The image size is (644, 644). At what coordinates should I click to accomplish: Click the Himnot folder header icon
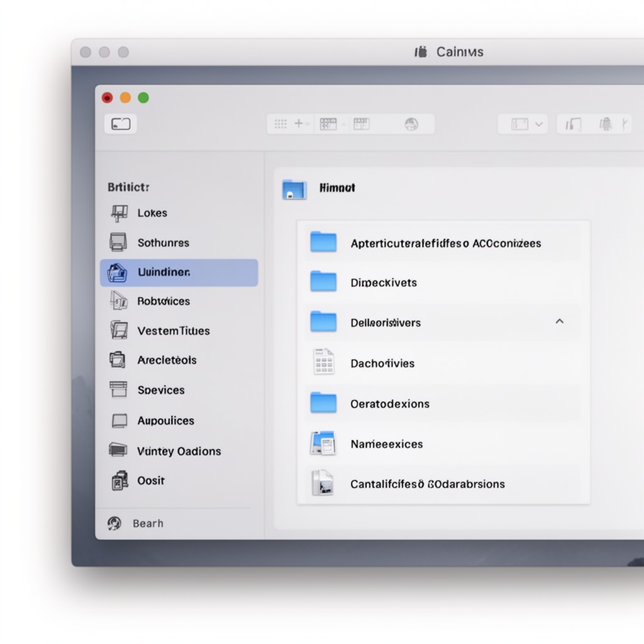coord(294,190)
